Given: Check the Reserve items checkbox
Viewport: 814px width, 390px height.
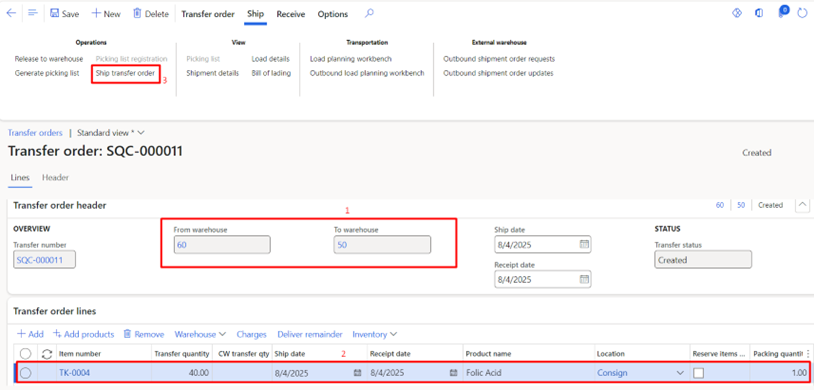Looking at the screenshot, I should pos(699,372).
